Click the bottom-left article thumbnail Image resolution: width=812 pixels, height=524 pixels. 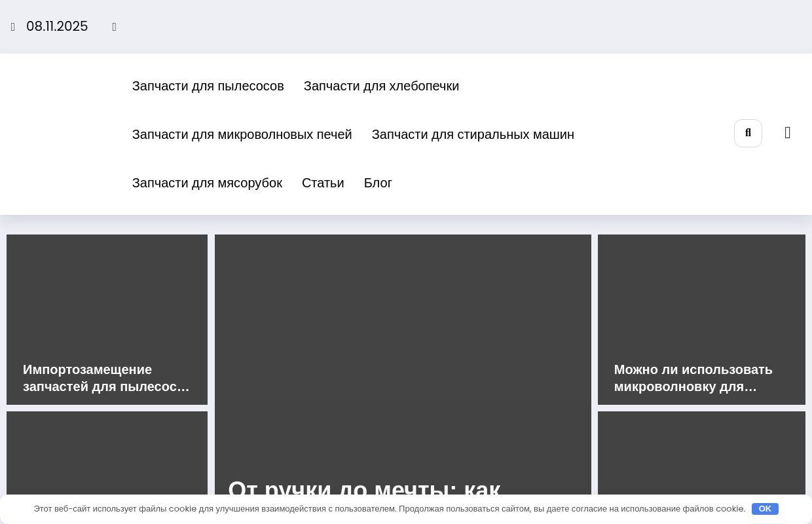tap(107, 458)
